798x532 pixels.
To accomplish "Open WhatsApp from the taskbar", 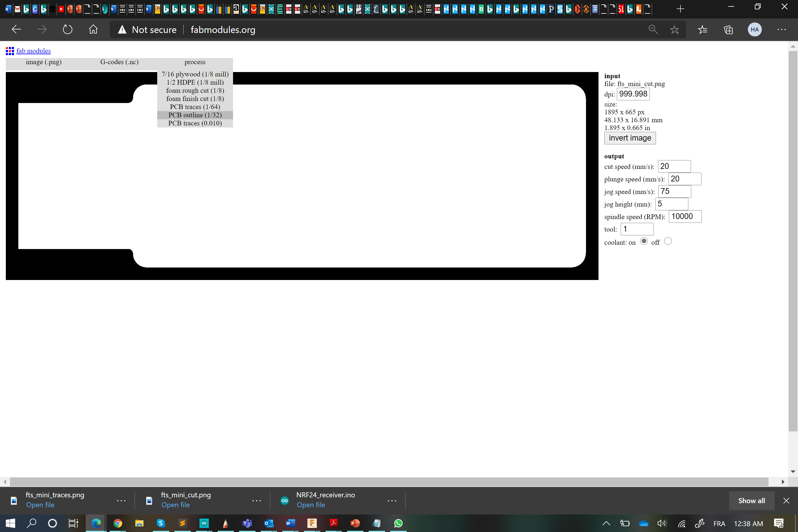I will point(398,523).
